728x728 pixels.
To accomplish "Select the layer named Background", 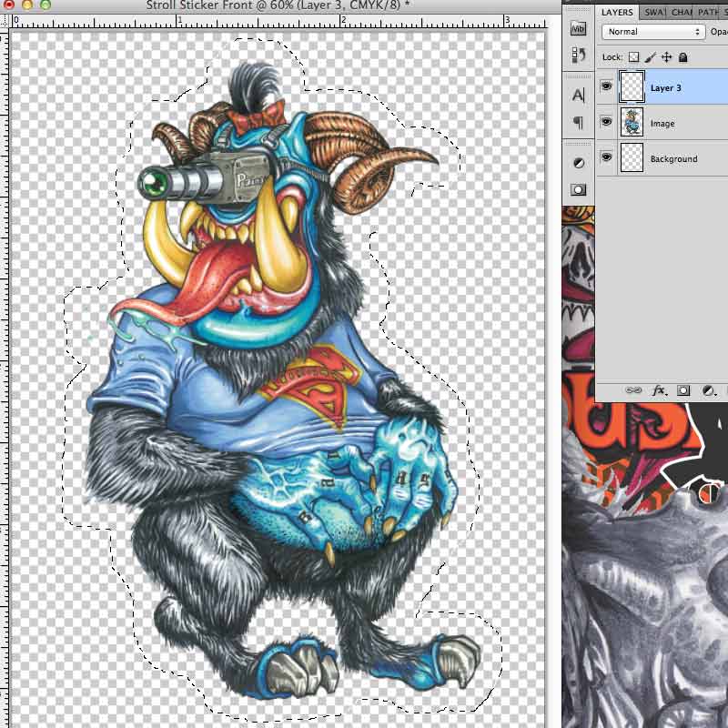I will (673, 159).
